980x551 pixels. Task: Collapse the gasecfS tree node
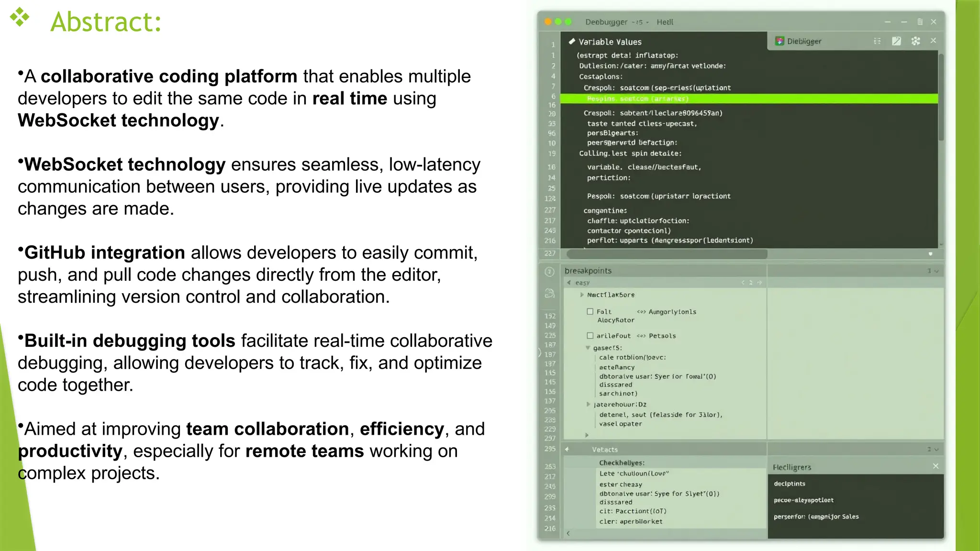coord(588,348)
